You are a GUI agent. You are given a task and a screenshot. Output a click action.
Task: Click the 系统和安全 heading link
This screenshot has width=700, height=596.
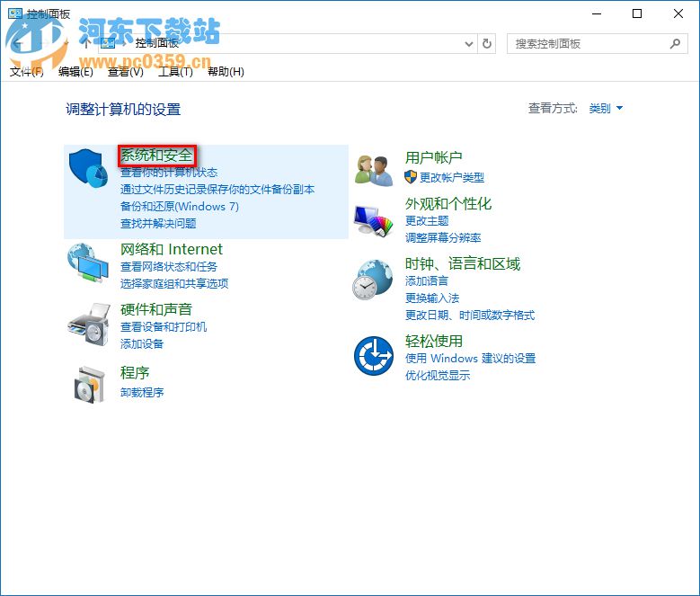(x=156, y=156)
